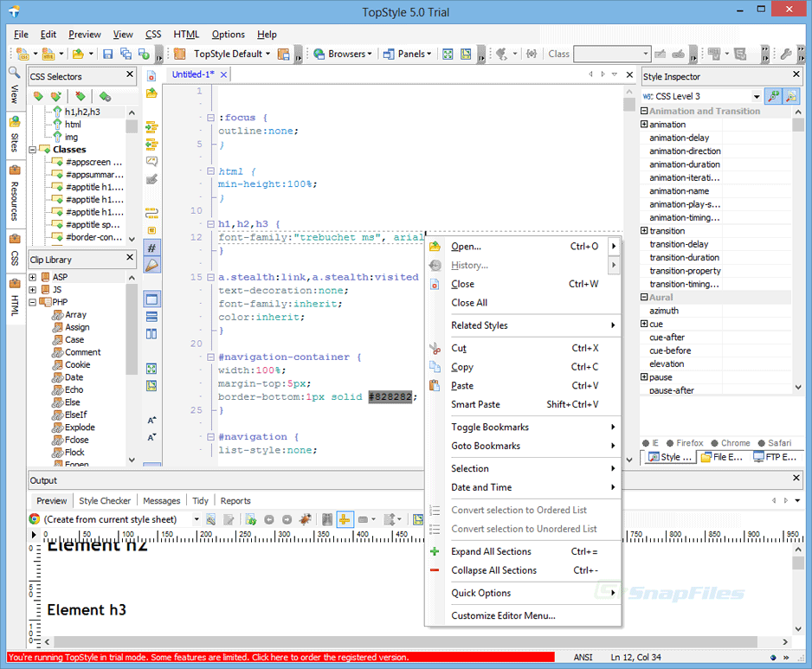
Task: Click the New HTML document icon
Action: tap(48, 54)
